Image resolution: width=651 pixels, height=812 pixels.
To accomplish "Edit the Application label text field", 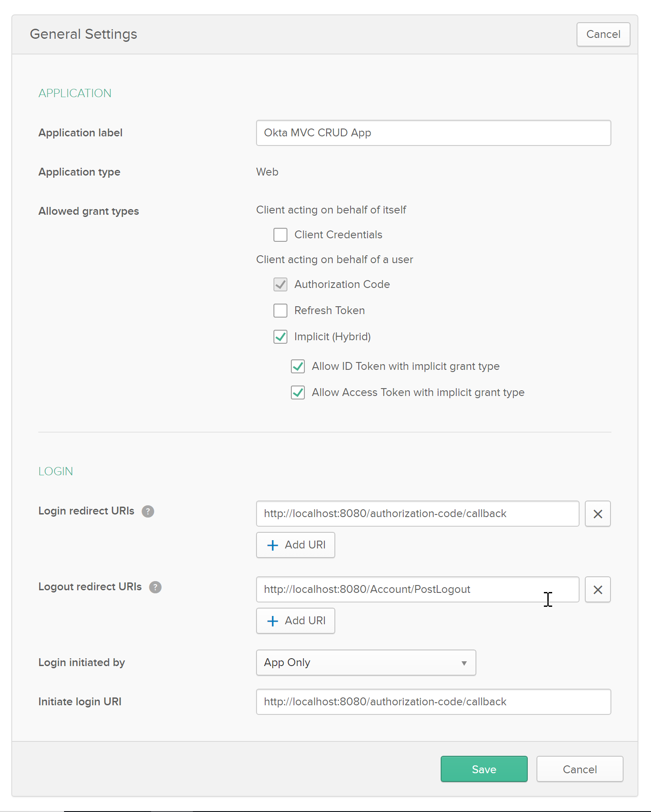I will [x=433, y=133].
